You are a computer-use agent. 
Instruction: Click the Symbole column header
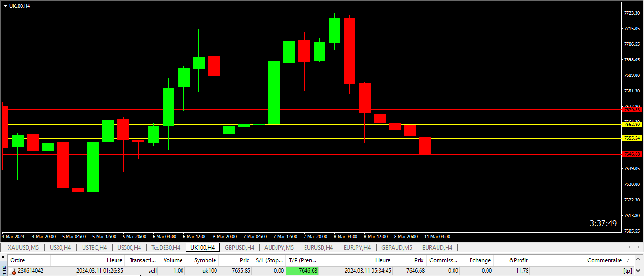pos(205,260)
